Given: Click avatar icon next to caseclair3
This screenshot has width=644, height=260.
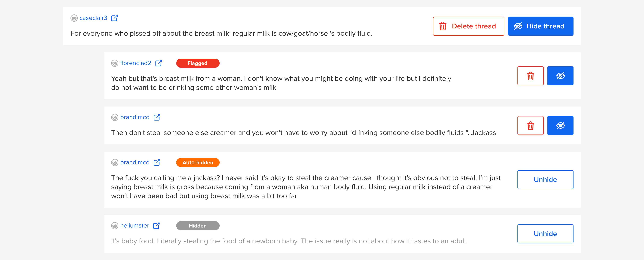Looking at the screenshot, I should click(x=74, y=18).
